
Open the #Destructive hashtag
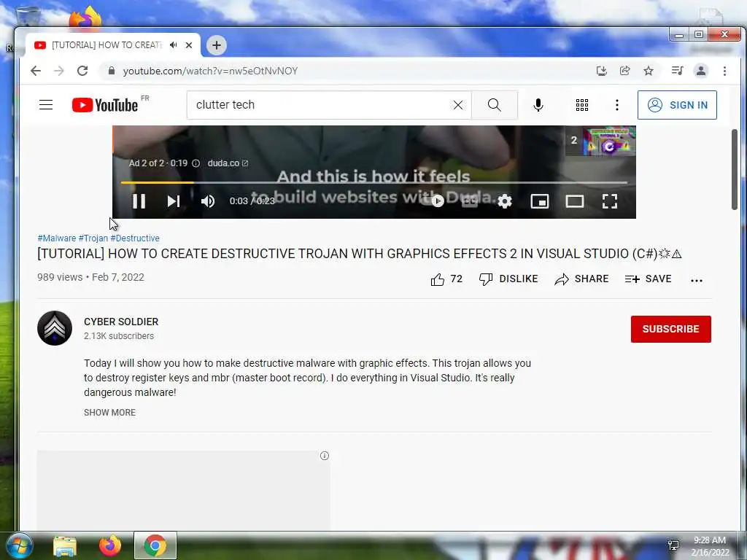pos(135,238)
